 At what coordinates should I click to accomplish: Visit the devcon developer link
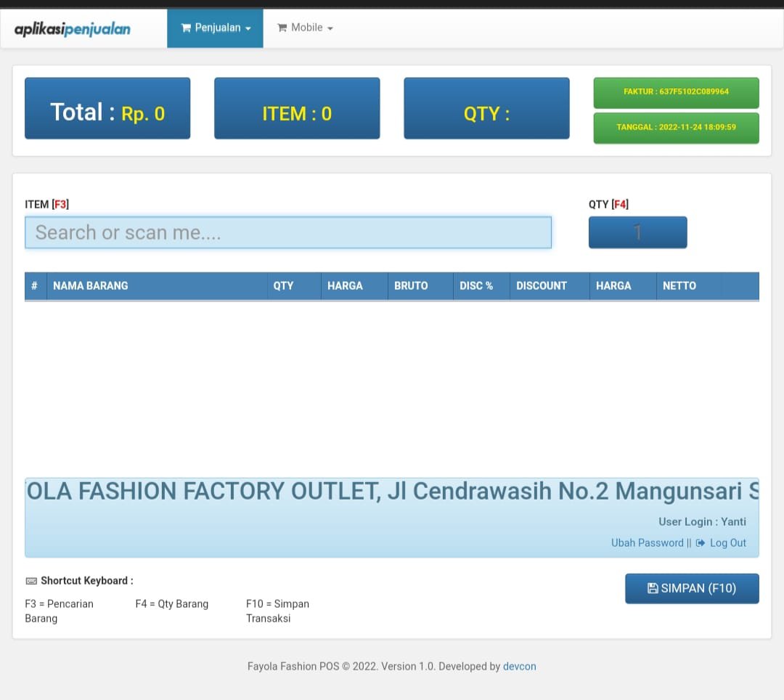click(x=519, y=666)
